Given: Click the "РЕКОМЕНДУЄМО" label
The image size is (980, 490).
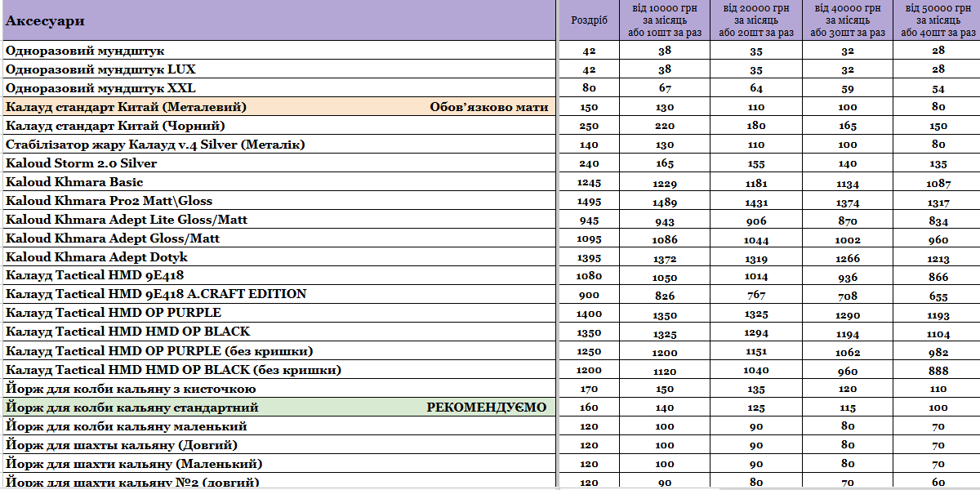Looking at the screenshot, I should point(487,408).
